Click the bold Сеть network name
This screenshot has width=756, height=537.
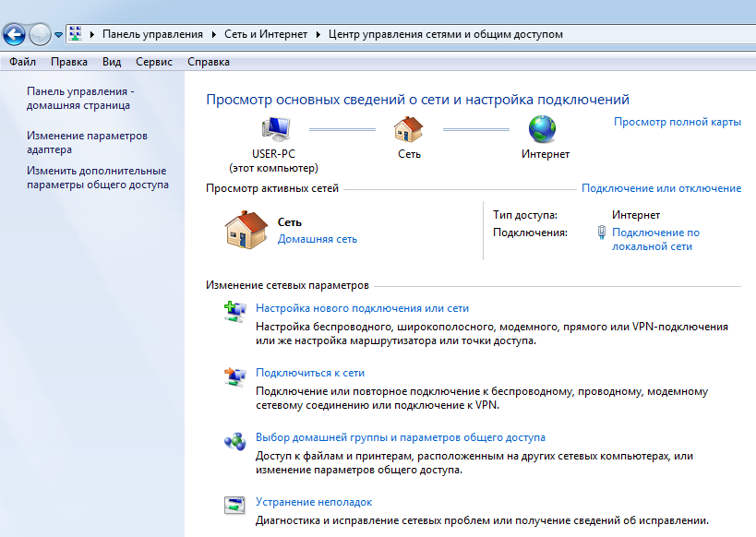[289, 222]
